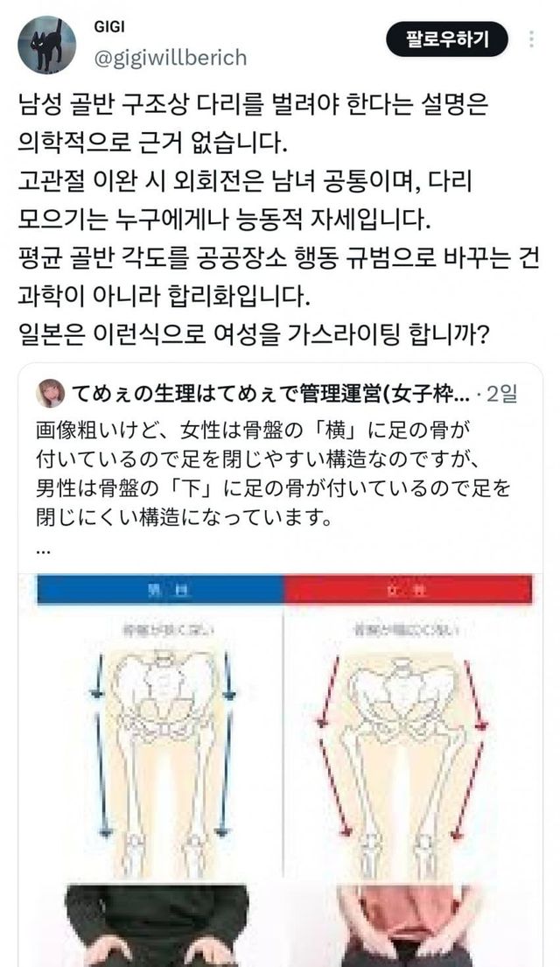Click the Korean main tweet text body
The image size is (560, 967).
279,220
